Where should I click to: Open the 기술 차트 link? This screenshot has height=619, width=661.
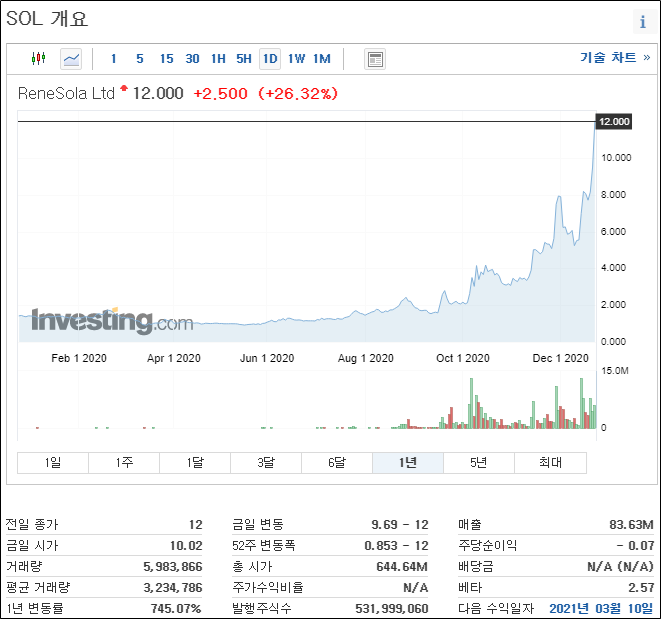coord(615,57)
